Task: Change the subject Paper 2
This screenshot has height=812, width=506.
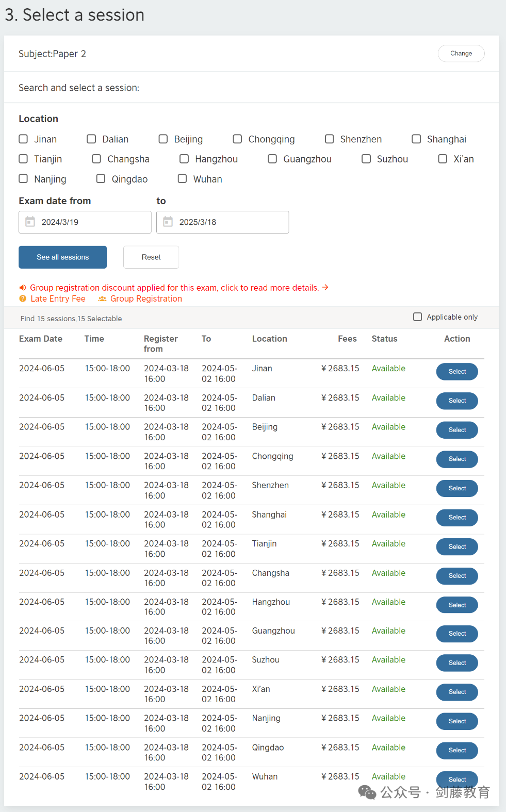Action: coord(461,54)
